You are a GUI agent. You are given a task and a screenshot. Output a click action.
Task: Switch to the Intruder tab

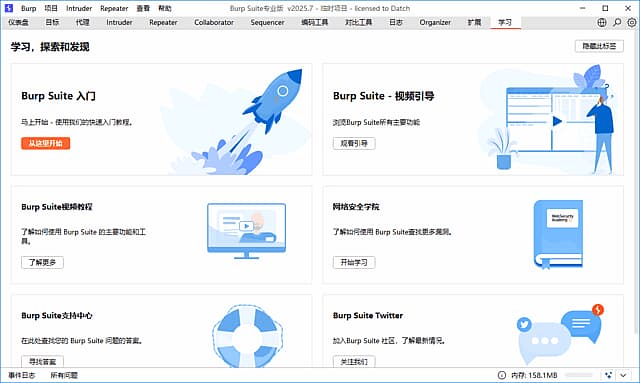click(119, 22)
